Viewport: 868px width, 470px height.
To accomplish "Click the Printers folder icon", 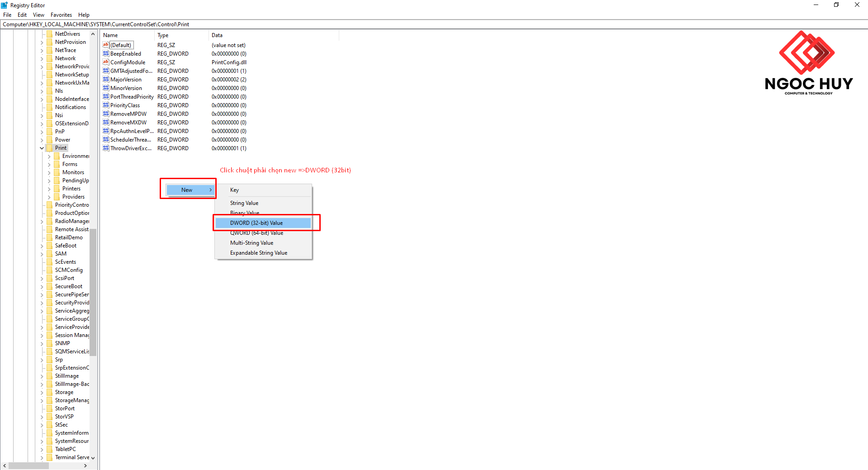I will click(57, 189).
